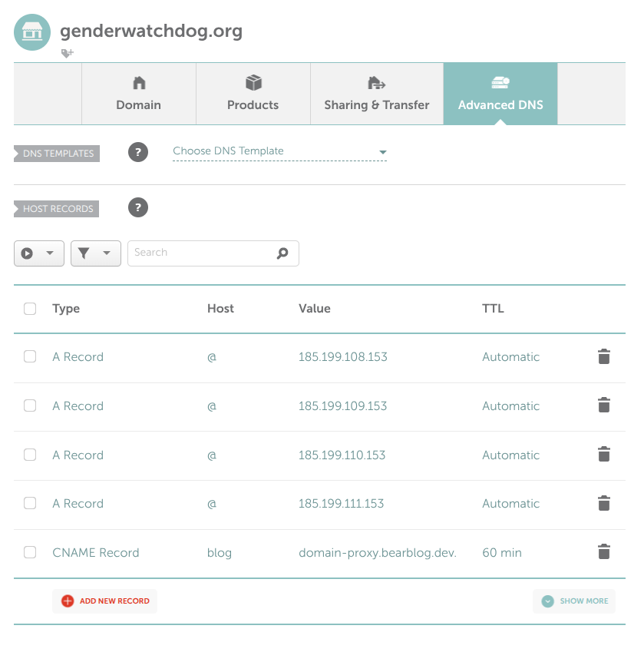Open the Sharing & Transfer tab
This screenshot has width=644, height=652.
(x=376, y=94)
